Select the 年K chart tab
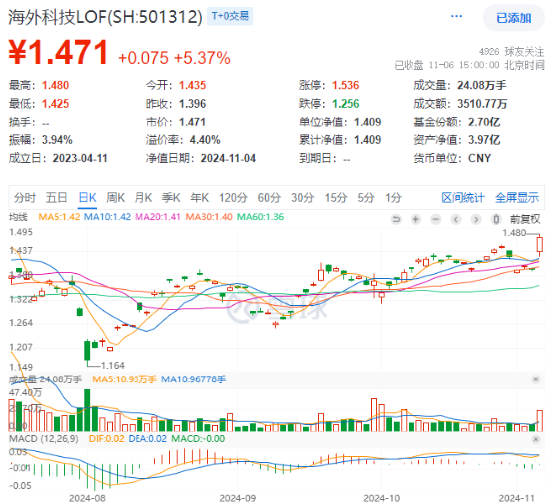 click(x=199, y=198)
